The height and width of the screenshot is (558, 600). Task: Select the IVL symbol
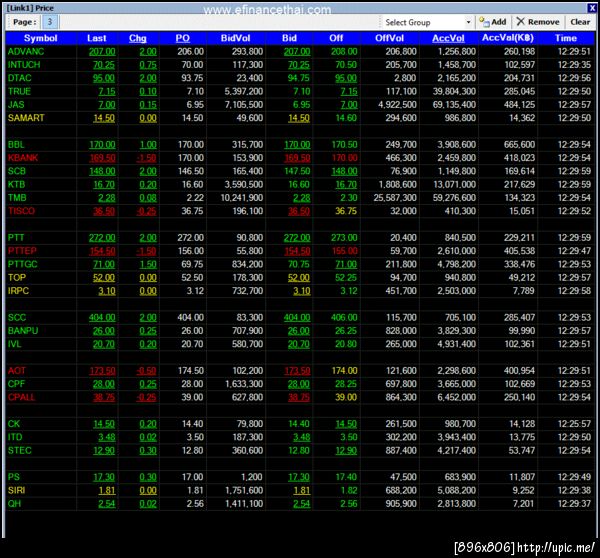[x=14, y=344]
